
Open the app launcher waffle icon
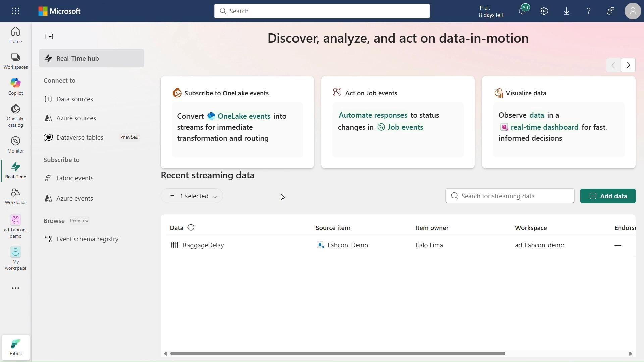[15, 11]
